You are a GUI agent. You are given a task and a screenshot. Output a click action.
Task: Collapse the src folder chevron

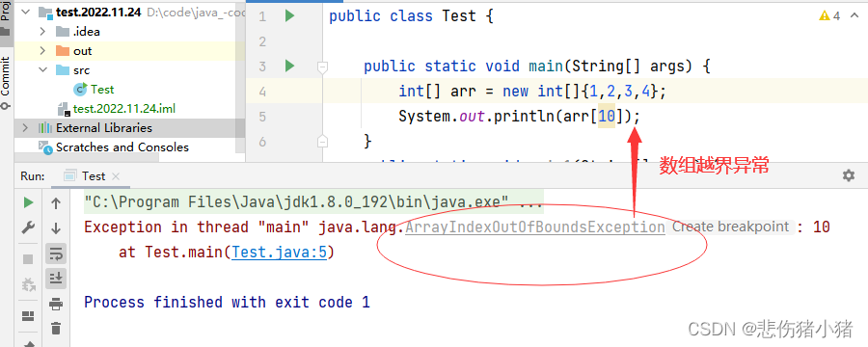click(42, 70)
